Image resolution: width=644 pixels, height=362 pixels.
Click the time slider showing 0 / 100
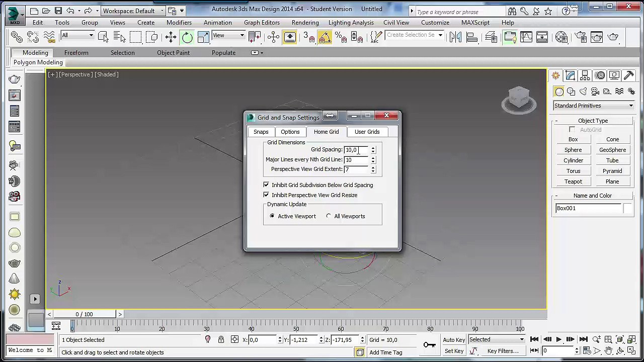[85, 314]
